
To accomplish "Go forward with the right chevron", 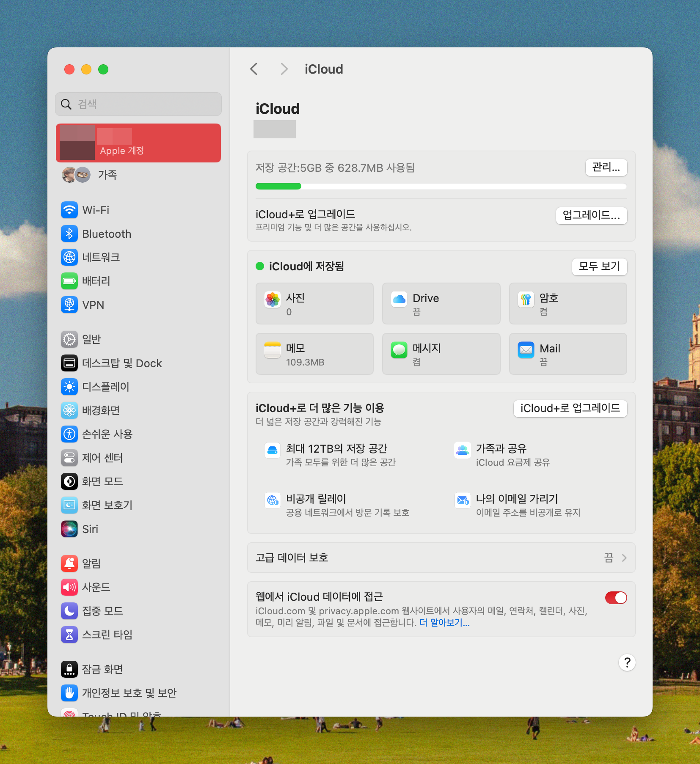I will point(284,69).
